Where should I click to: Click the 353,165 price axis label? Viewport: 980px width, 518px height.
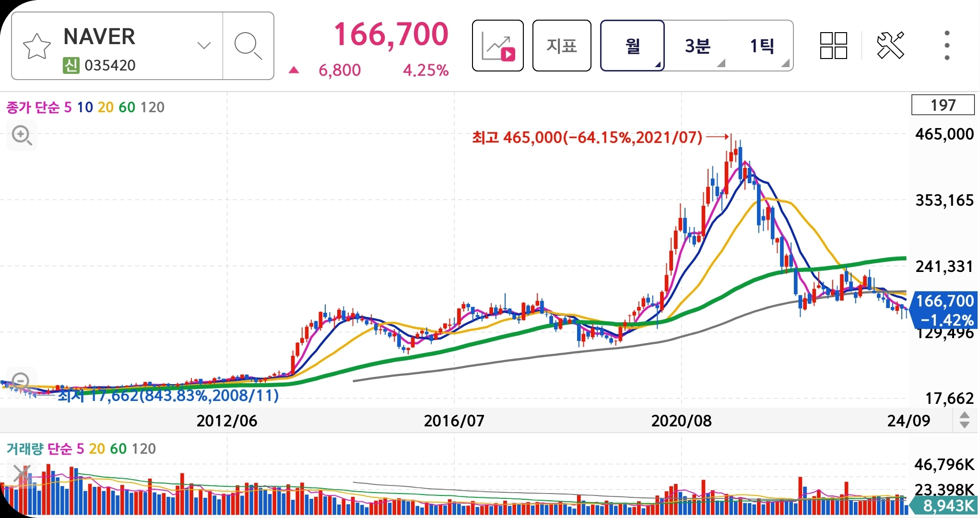point(945,200)
